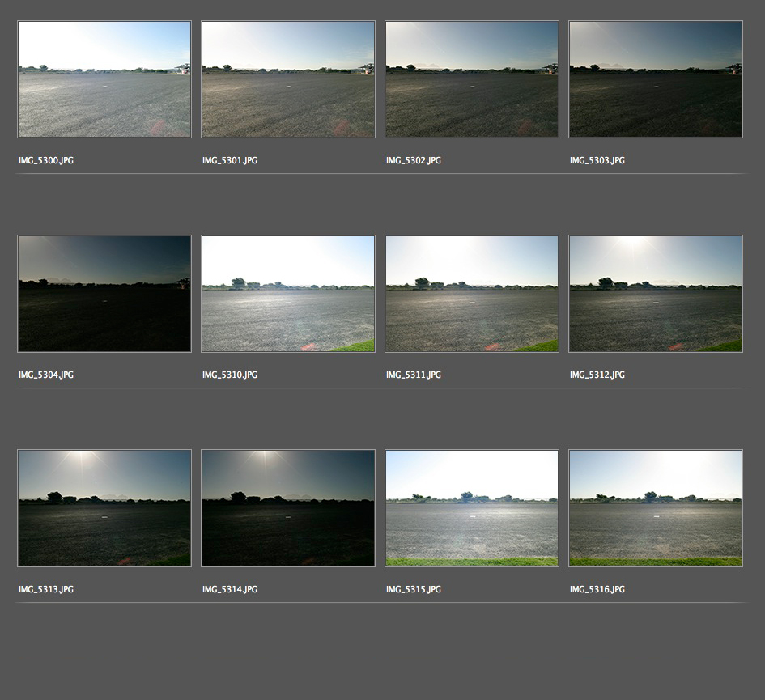Choose the IMG_5303.JPG thumbnail
The image size is (765, 700).
[x=656, y=79]
